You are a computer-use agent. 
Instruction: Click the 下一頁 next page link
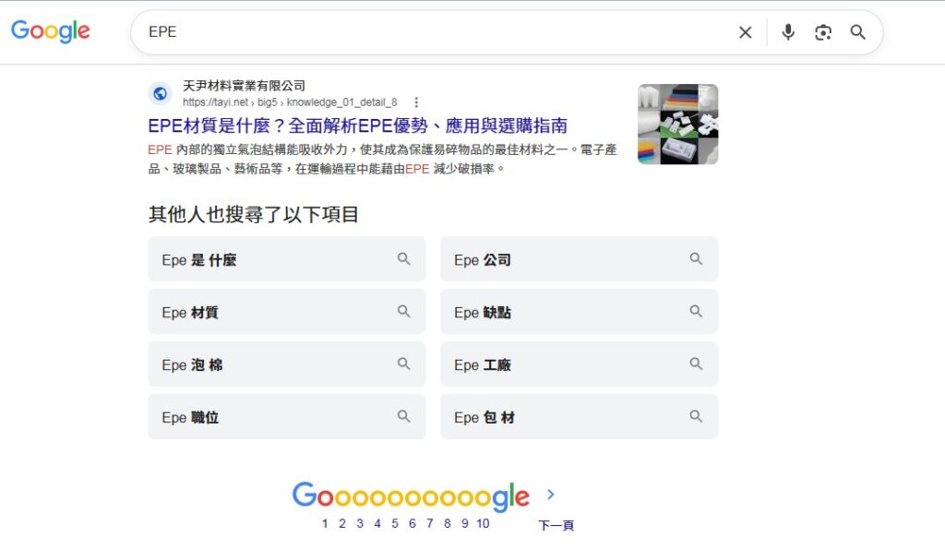[x=556, y=526]
